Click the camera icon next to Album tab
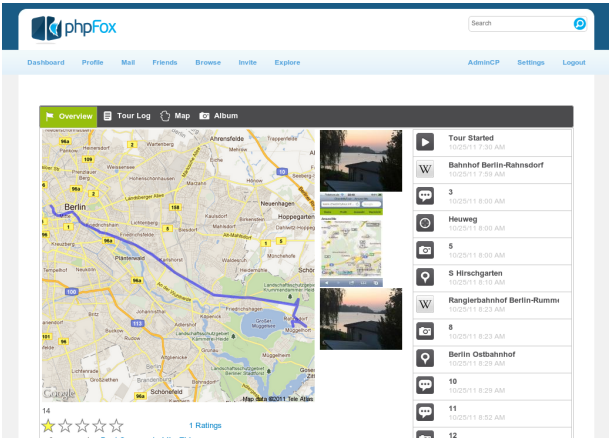This screenshot has height=439, width=611. coord(204,116)
